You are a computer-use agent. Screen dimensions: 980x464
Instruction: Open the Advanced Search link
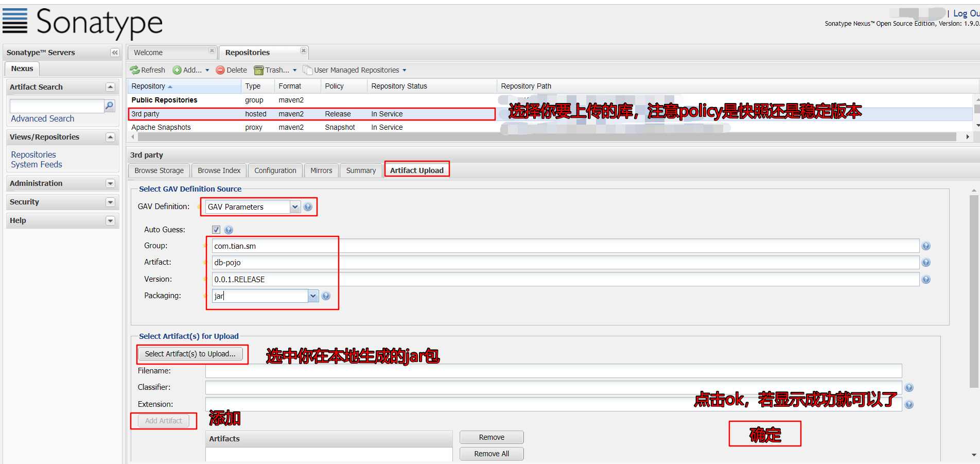pos(43,118)
